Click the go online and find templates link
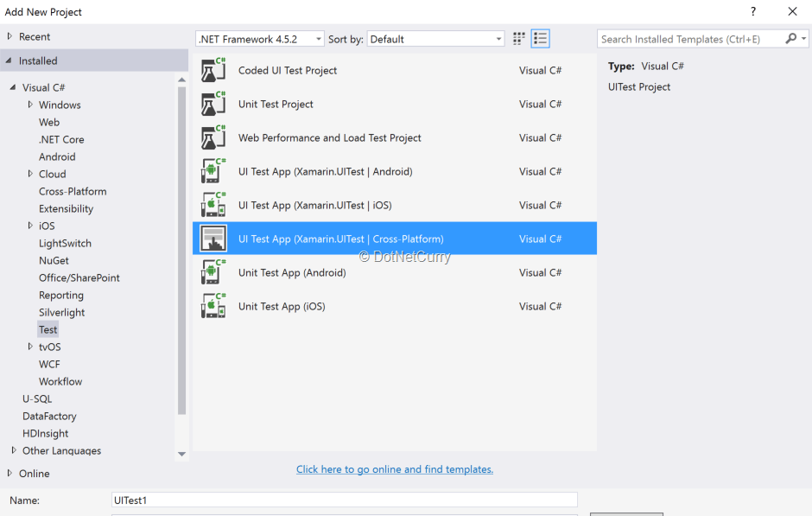The height and width of the screenshot is (516, 812). (x=395, y=468)
